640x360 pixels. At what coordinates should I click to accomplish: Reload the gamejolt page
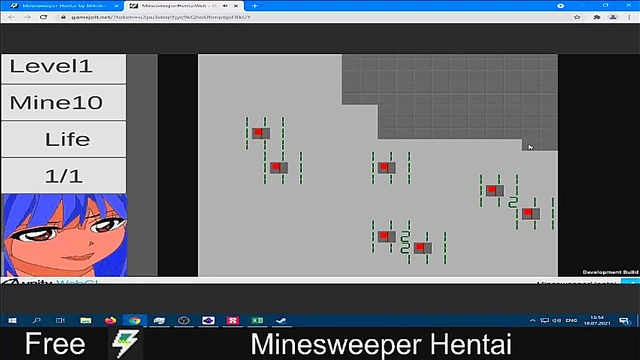(x=43, y=17)
